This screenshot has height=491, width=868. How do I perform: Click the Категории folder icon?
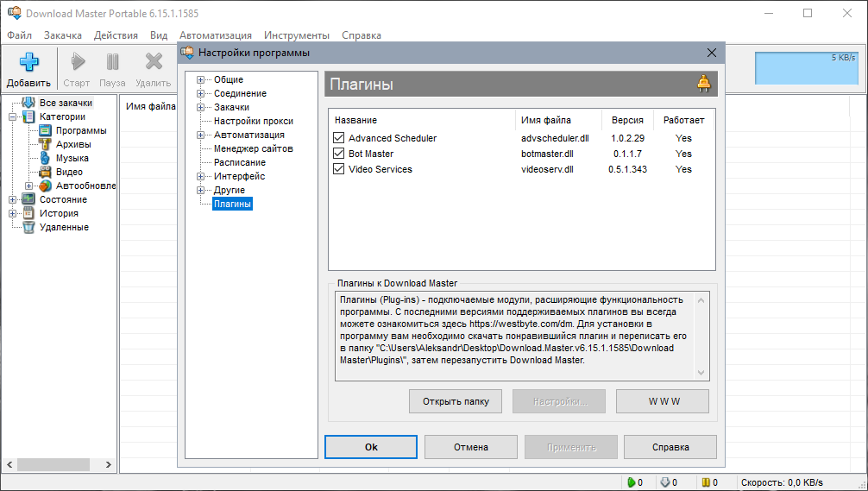(x=28, y=116)
